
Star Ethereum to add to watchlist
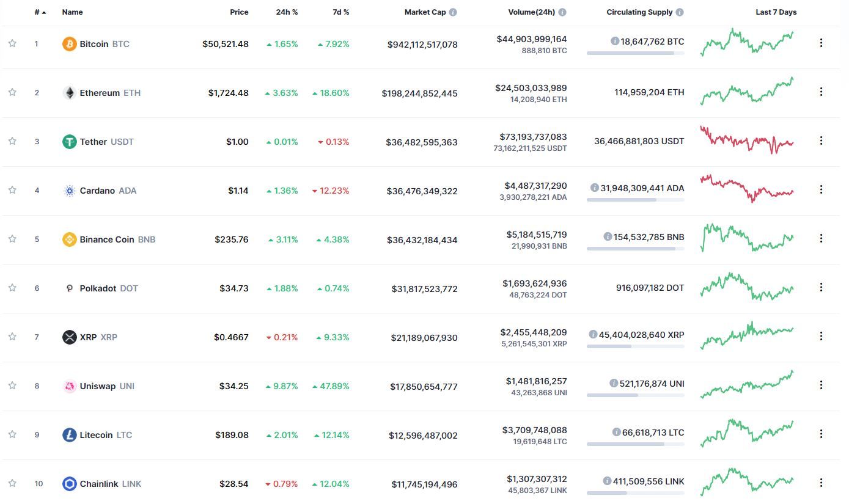pyautogui.click(x=12, y=92)
